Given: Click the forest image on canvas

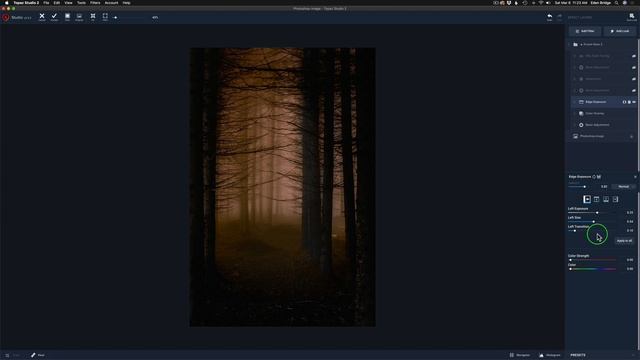Looking at the screenshot, I should click(282, 187).
